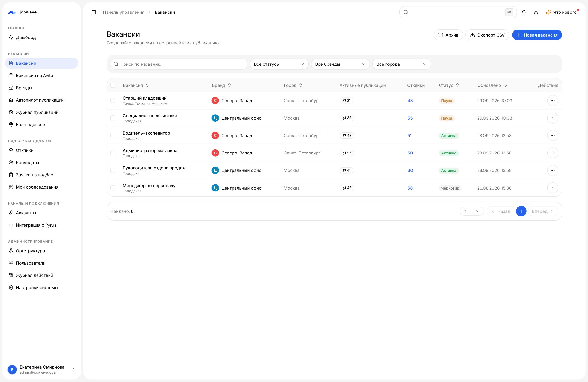Sort table by Обновлено column

click(492, 85)
